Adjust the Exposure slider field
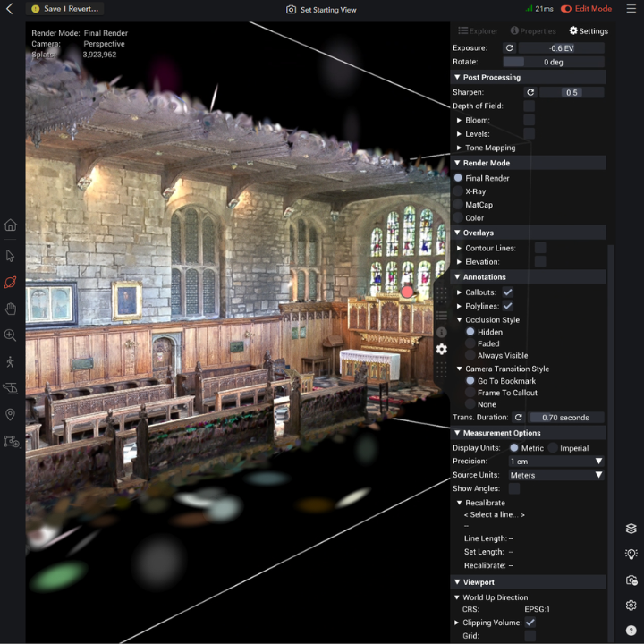Screen dimensions: 644x644 tap(561, 48)
